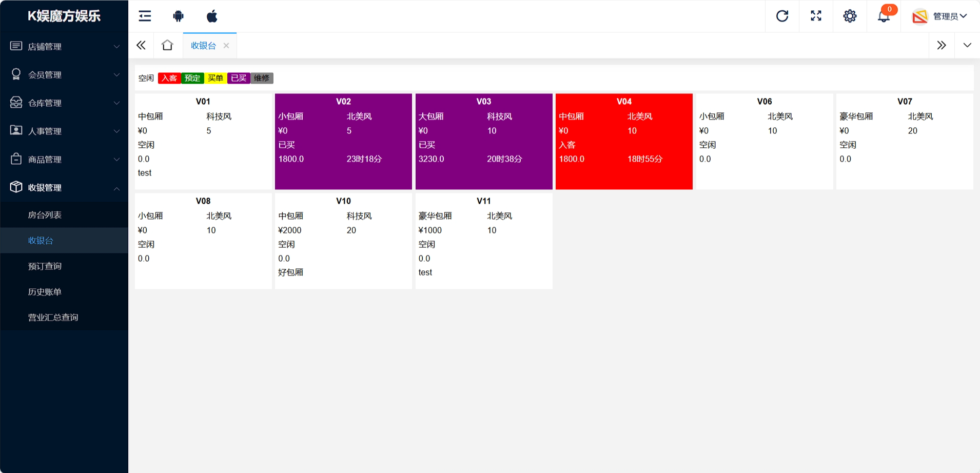Viewport: 980px width, 473px height.
Task: Click the red 入客 status legend
Action: [x=169, y=78]
